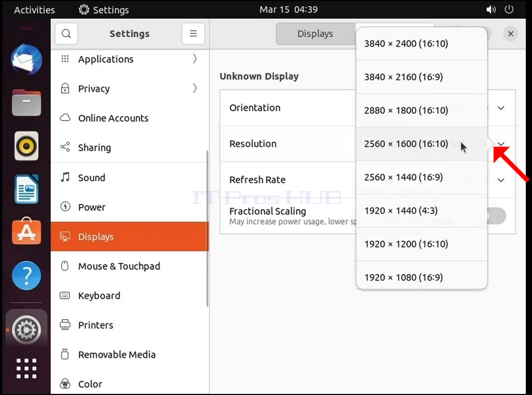The width and height of the screenshot is (532, 395).
Task: Choose 1920 × 1440 (4:3) resolution
Action: tap(422, 211)
